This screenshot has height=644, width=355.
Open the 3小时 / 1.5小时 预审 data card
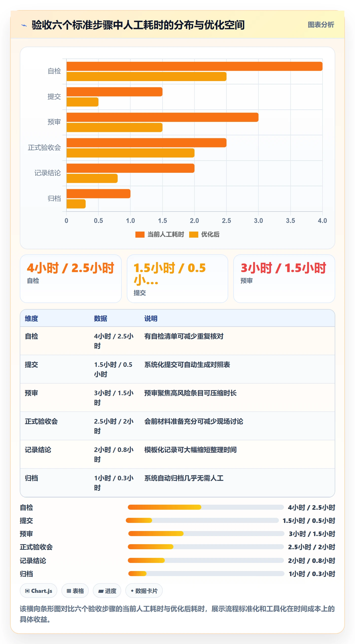point(284,279)
